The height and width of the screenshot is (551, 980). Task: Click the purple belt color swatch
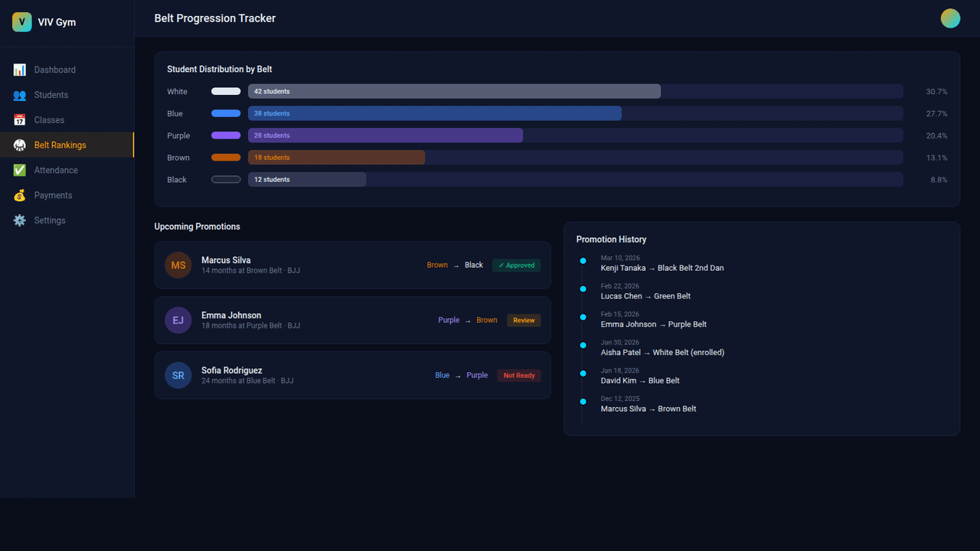(225, 135)
